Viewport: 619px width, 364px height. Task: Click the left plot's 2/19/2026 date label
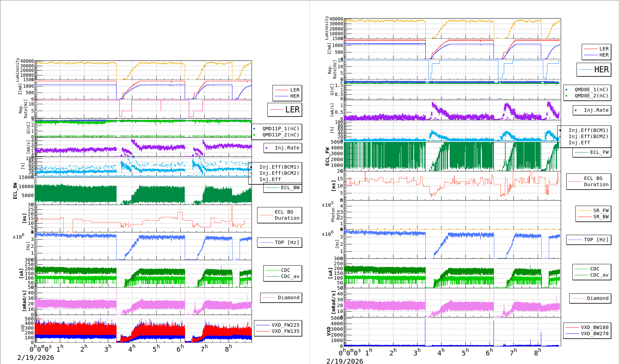pos(36,357)
